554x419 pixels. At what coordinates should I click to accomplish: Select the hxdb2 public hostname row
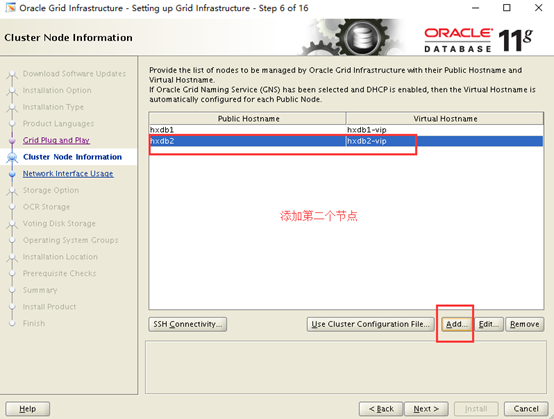247,141
